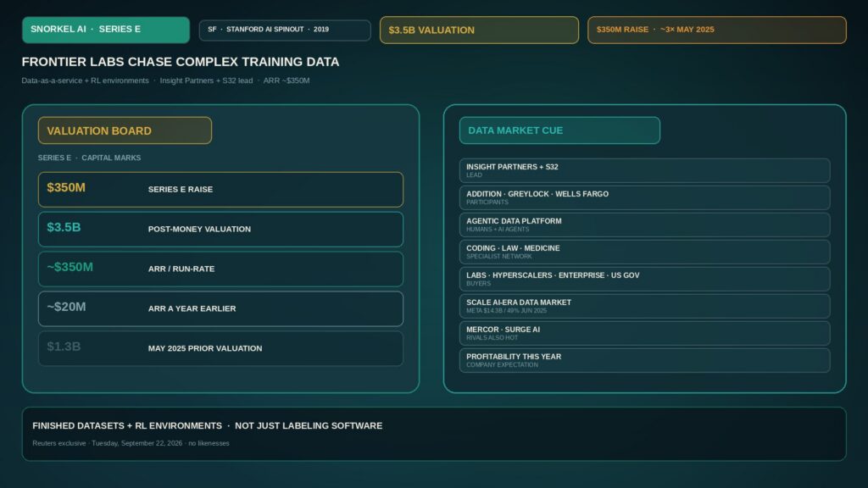Click the Scale AI-Era Data Market row
This screenshot has height=488, width=868.
point(644,306)
